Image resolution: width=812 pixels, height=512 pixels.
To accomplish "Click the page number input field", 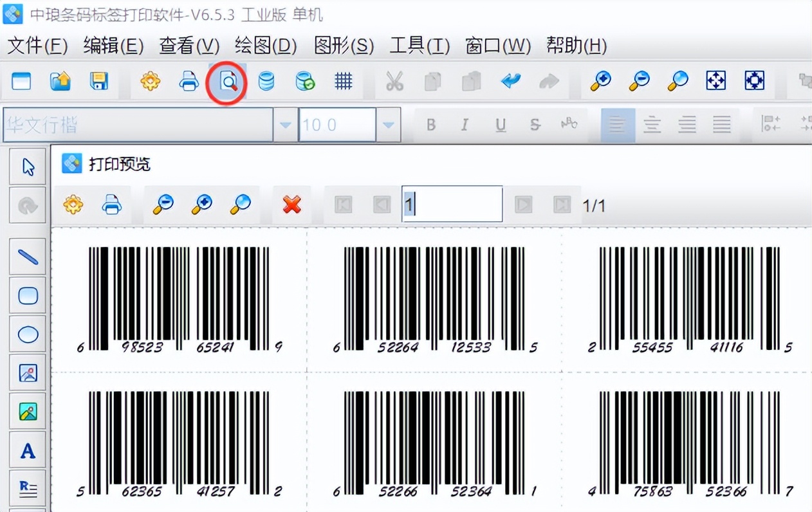I will point(452,205).
